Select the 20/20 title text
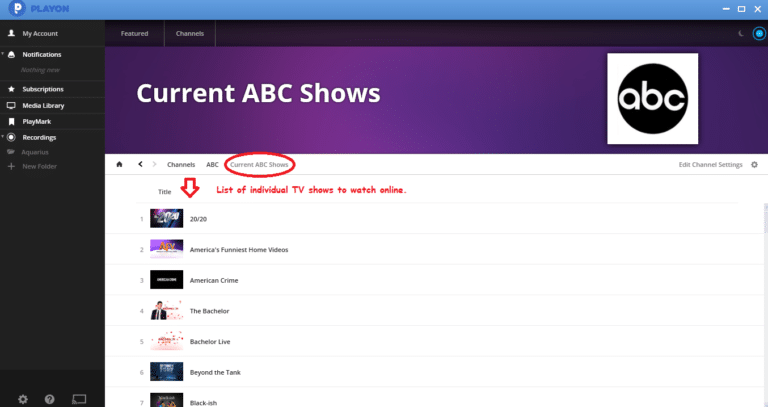Screen dimensions: 768x407 pos(198,219)
